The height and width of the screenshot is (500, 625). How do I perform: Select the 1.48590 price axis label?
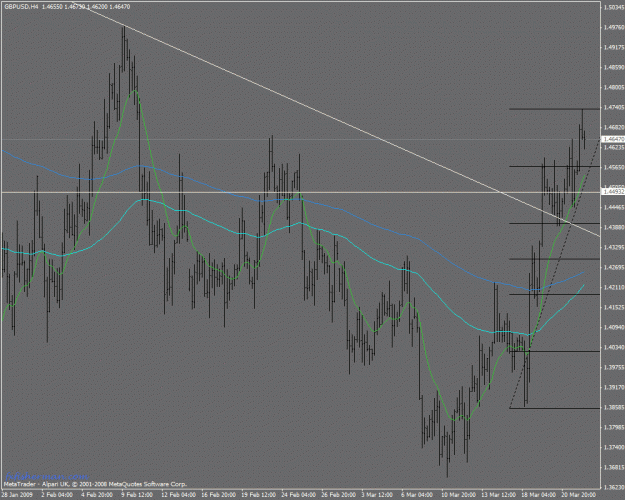[x=614, y=67]
